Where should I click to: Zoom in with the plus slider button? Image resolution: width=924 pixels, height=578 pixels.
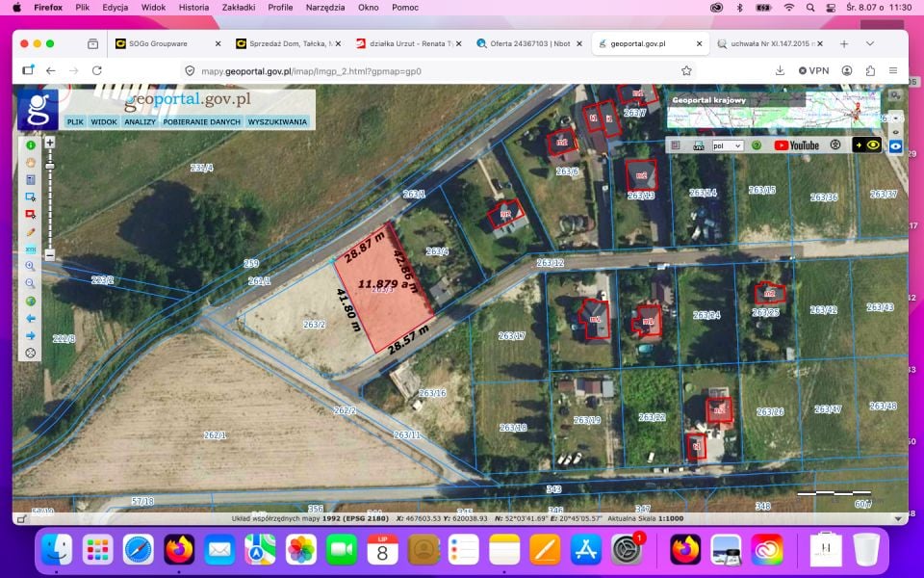[50, 143]
